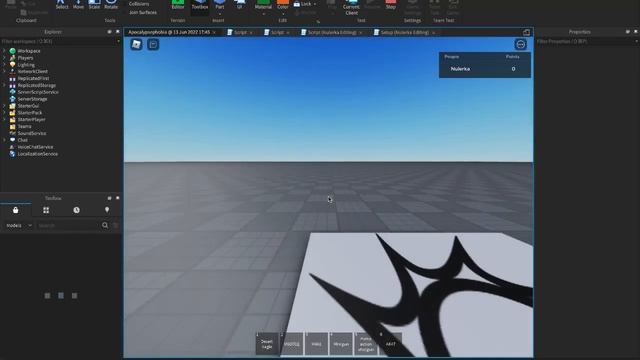Select SoundService in Explorer
Screen dimensions: 640x360
click(x=31, y=133)
